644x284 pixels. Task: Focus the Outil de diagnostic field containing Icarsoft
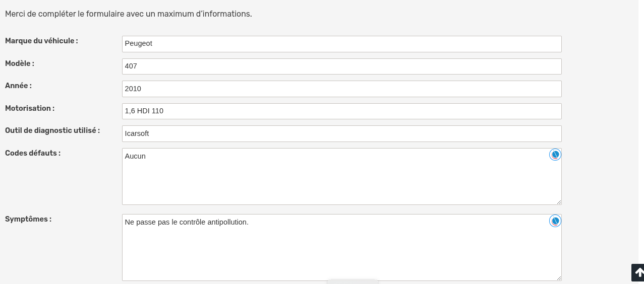pyautogui.click(x=342, y=133)
